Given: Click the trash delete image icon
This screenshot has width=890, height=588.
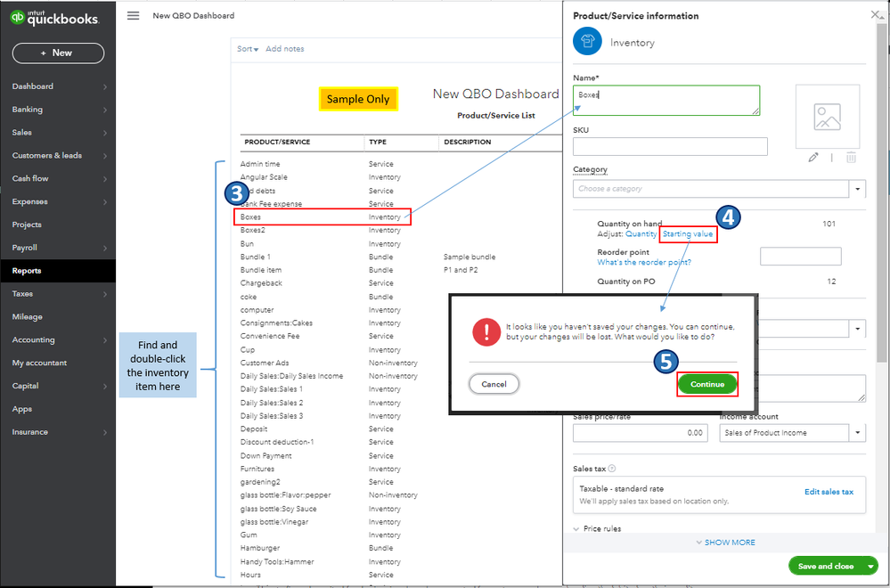Looking at the screenshot, I should pos(851,158).
